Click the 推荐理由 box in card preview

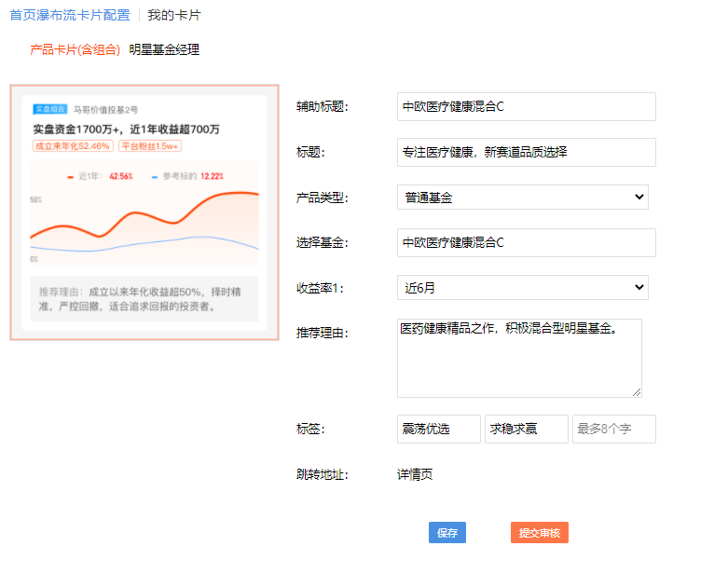coord(144,299)
